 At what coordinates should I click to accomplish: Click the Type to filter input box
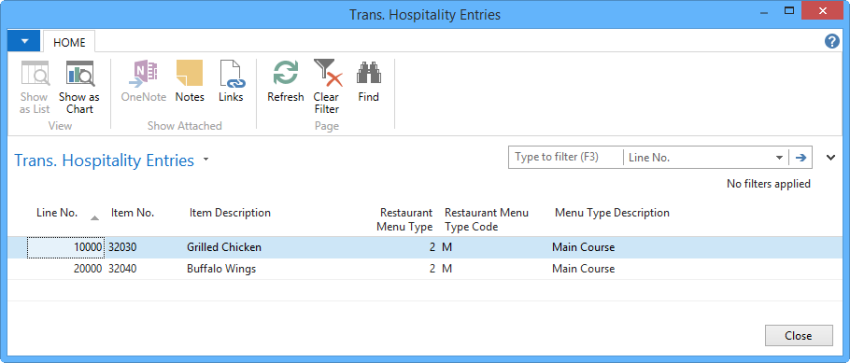tap(566, 158)
